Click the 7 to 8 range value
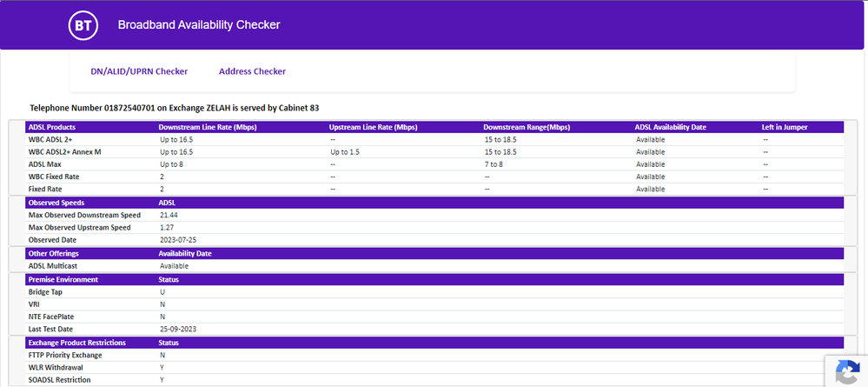The height and width of the screenshot is (387, 868). pos(494,164)
